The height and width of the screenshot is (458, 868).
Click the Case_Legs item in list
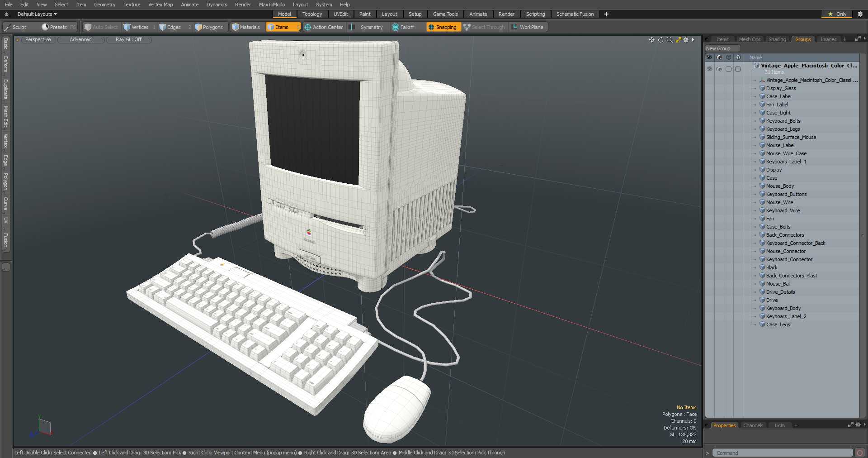pos(778,324)
